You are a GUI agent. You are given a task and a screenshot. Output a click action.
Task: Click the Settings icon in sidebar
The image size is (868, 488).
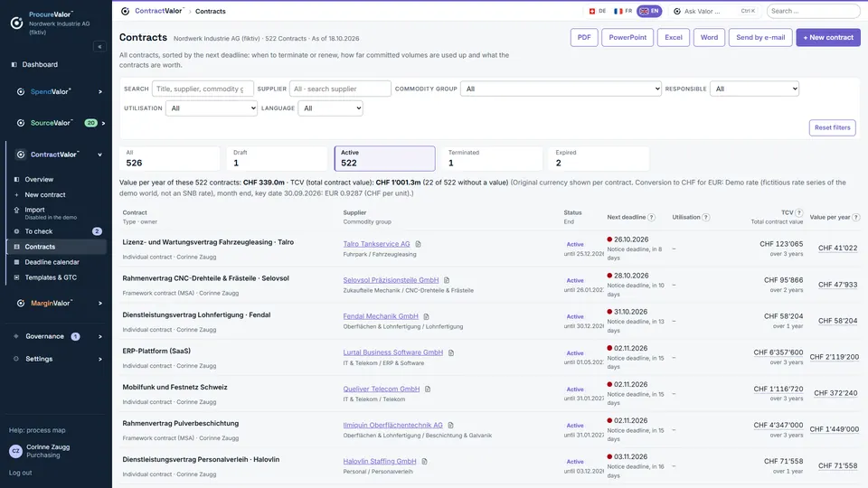[16, 359]
